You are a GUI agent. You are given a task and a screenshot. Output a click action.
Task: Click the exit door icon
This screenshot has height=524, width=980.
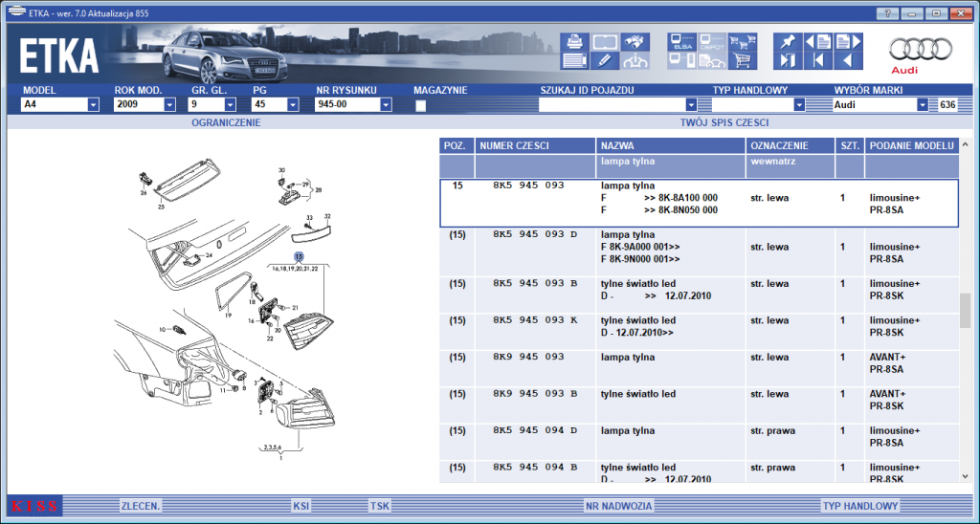[787, 60]
